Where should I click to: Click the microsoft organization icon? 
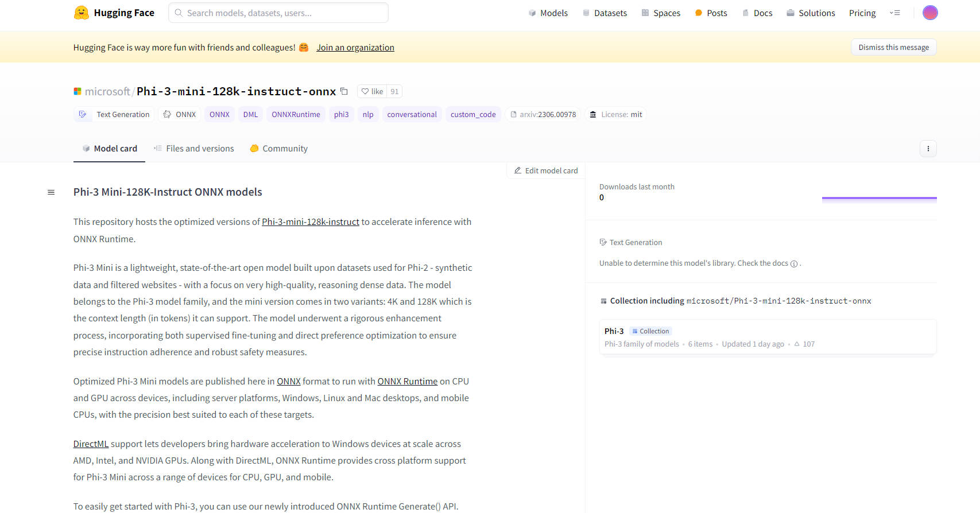(x=78, y=91)
